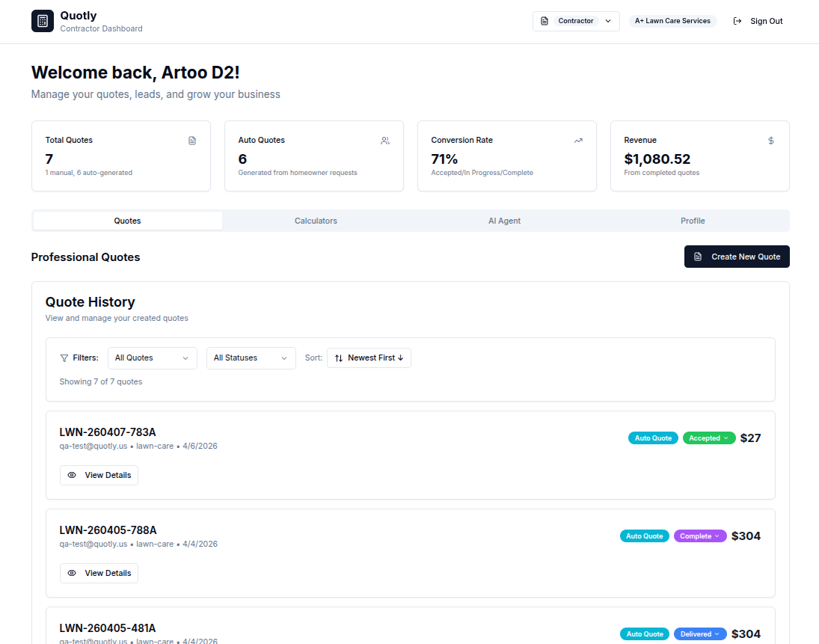The image size is (819, 644).
Task: Open Delivered status dropdown for LWN-260405-481A
Action: (x=700, y=634)
